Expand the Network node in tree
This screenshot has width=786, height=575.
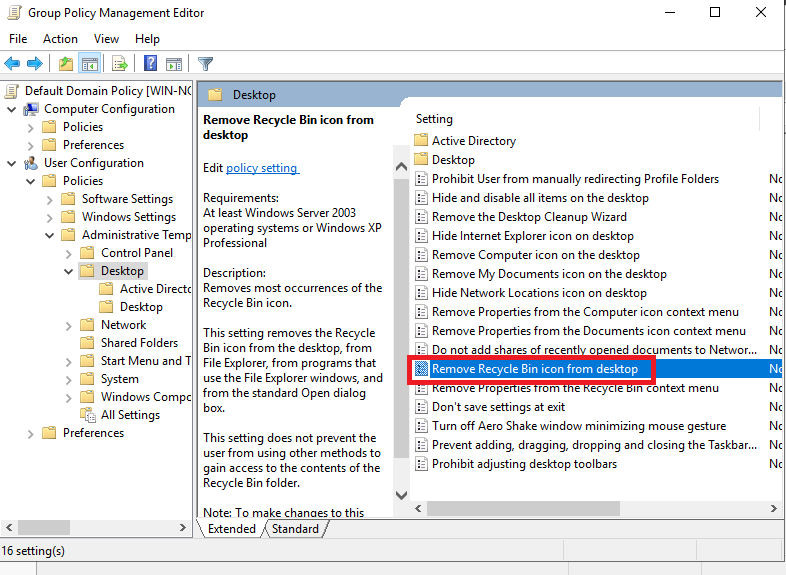pos(68,326)
